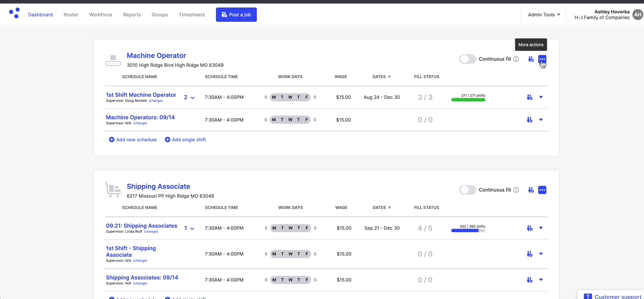Click the 4 / 5 fill status value
Screen dimensions: 644x299
point(425,228)
